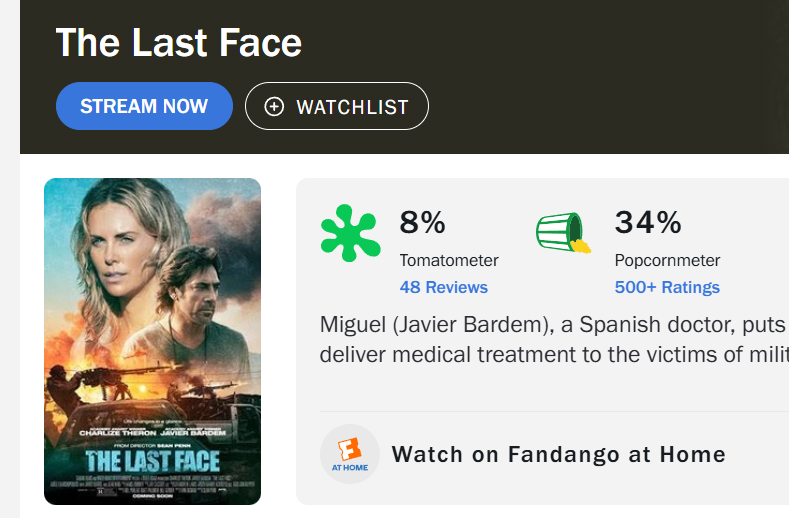
Task: Click the 34% Popcornmeter score
Action: point(647,222)
